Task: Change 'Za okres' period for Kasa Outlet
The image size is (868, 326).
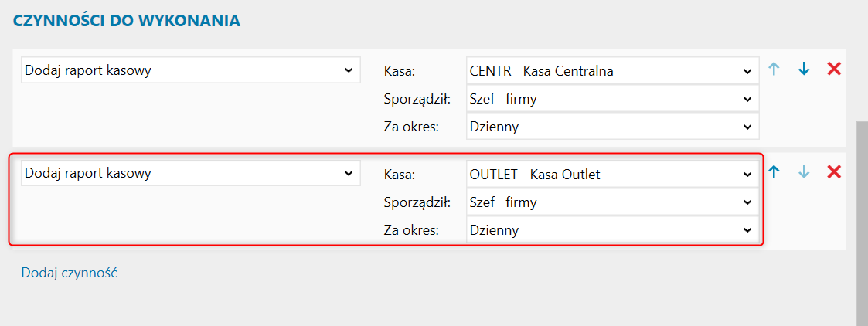Action: point(612,229)
